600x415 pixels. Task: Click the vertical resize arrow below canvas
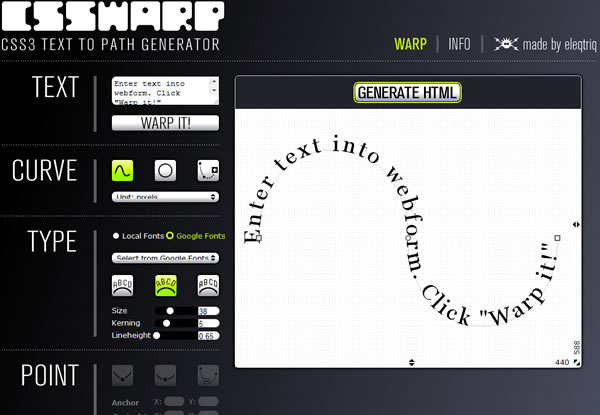[411, 362]
